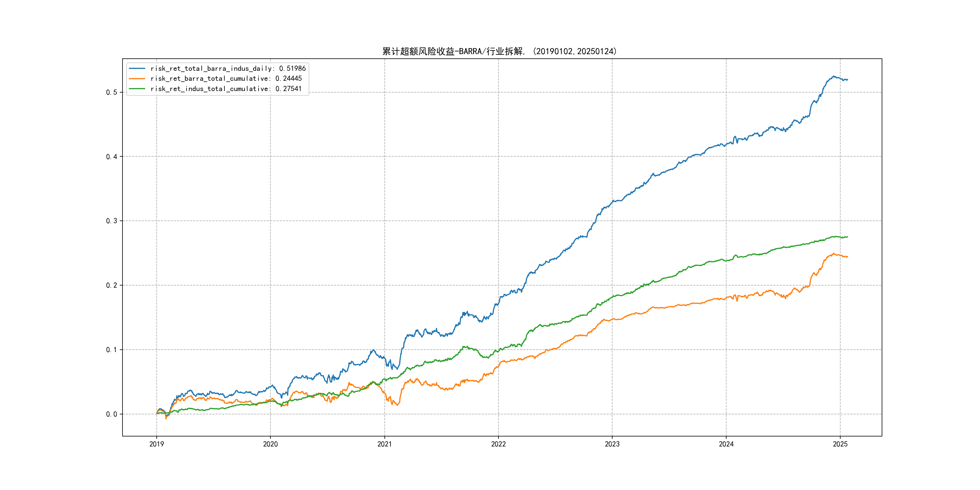Click the orange line swatch in legend
980x490 pixels.
(x=137, y=78)
